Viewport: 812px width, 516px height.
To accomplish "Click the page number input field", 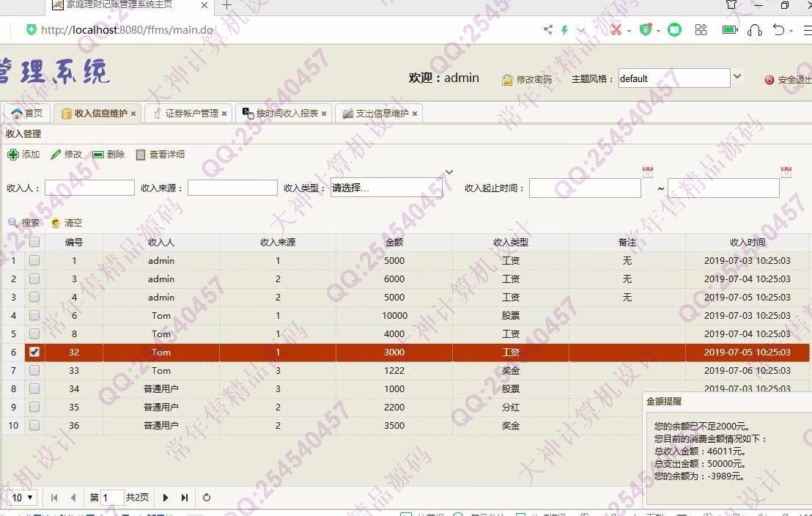I will click(112, 498).
